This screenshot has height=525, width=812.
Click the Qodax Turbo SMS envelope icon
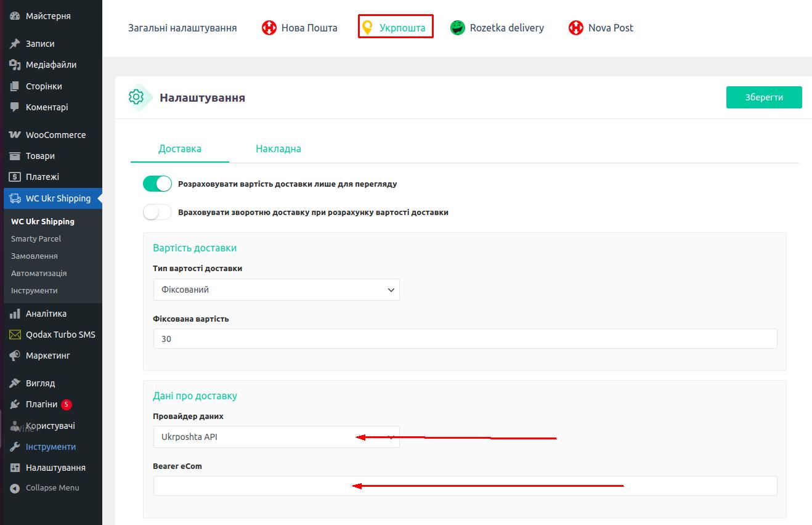tap(15, 335)
